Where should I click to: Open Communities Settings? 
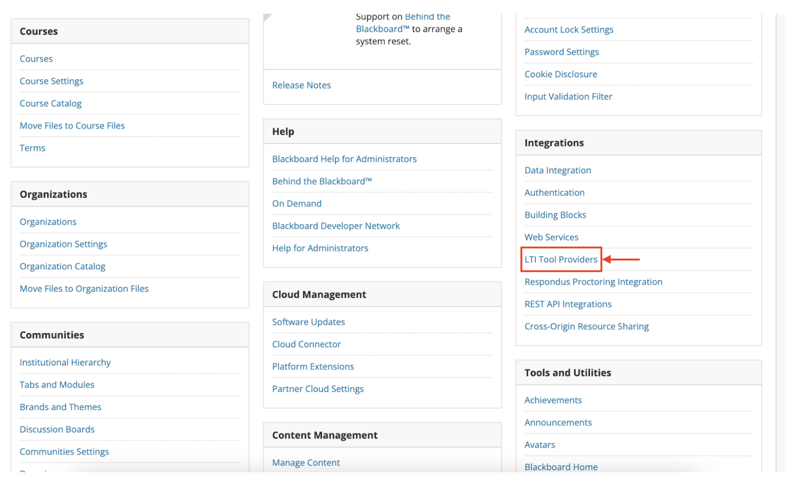tap(64, 451)
